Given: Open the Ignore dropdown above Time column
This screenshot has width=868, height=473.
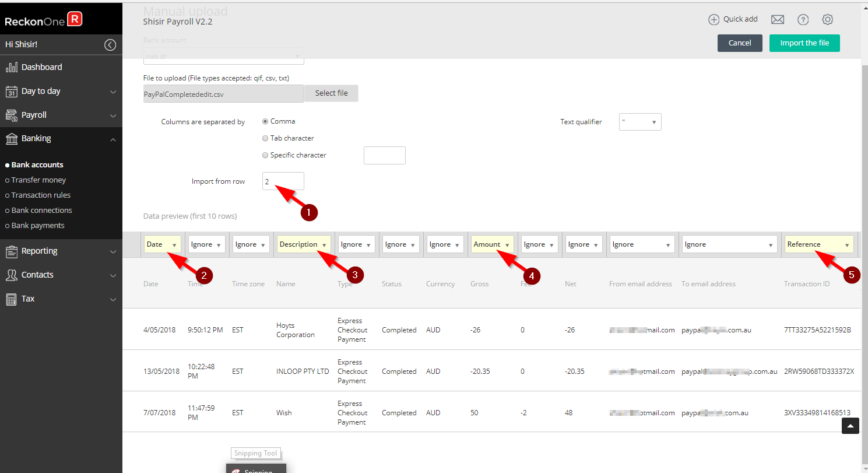Looking at the screenshot, I should 207,244.
